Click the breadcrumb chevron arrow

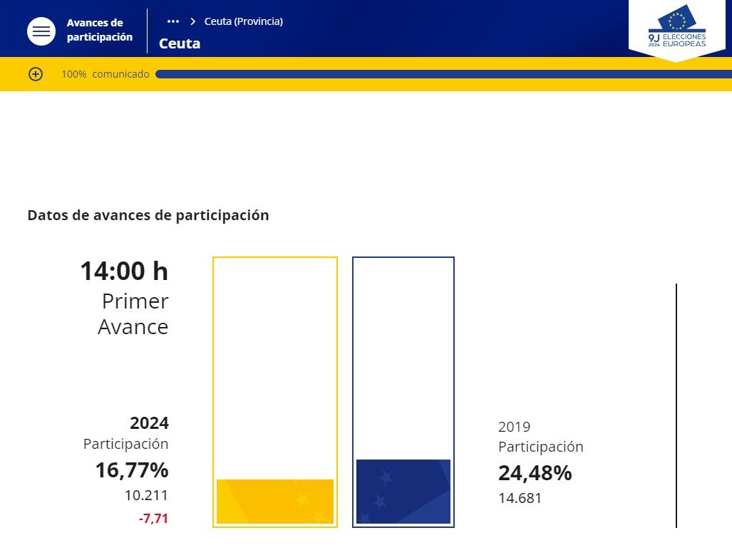click(x=193, y=21)
